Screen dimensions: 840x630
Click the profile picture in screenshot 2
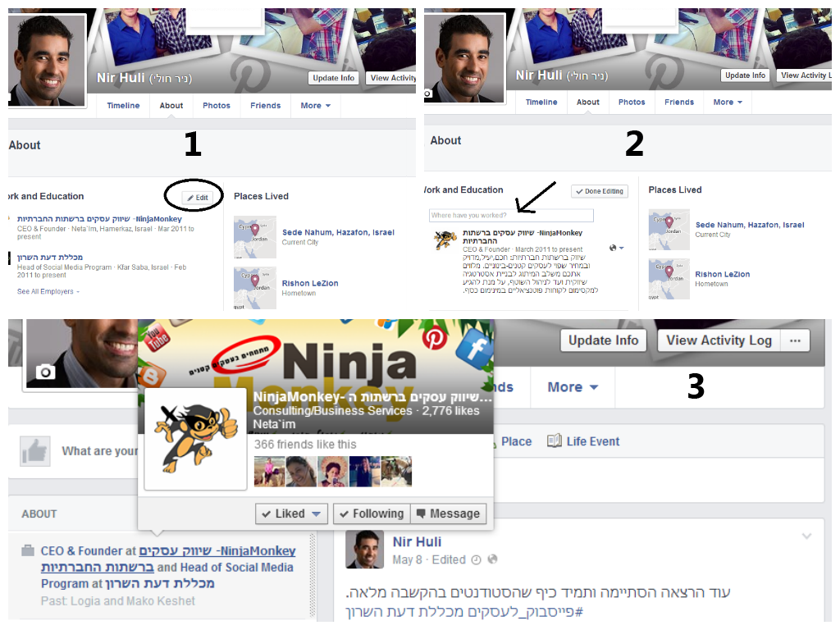(x=464, y=57)
